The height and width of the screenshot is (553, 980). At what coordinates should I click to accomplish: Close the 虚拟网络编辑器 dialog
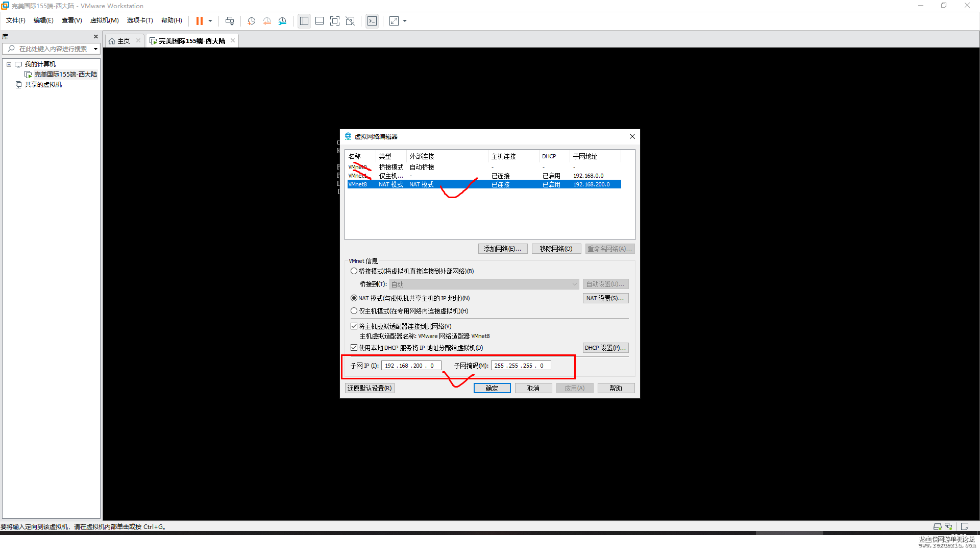(x=632, y=136)
